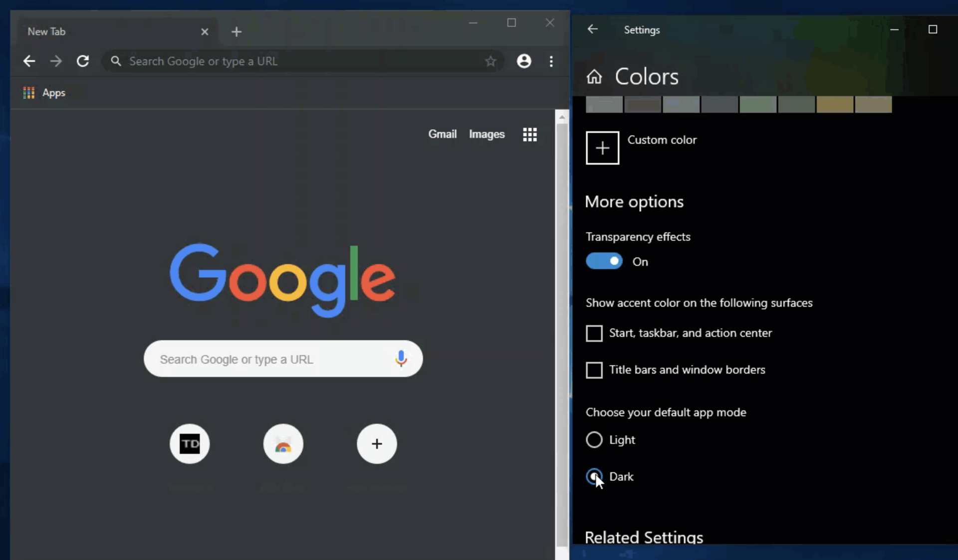
Task: Open the Google apps grid launcher
Action: click(x=530, y=135)
